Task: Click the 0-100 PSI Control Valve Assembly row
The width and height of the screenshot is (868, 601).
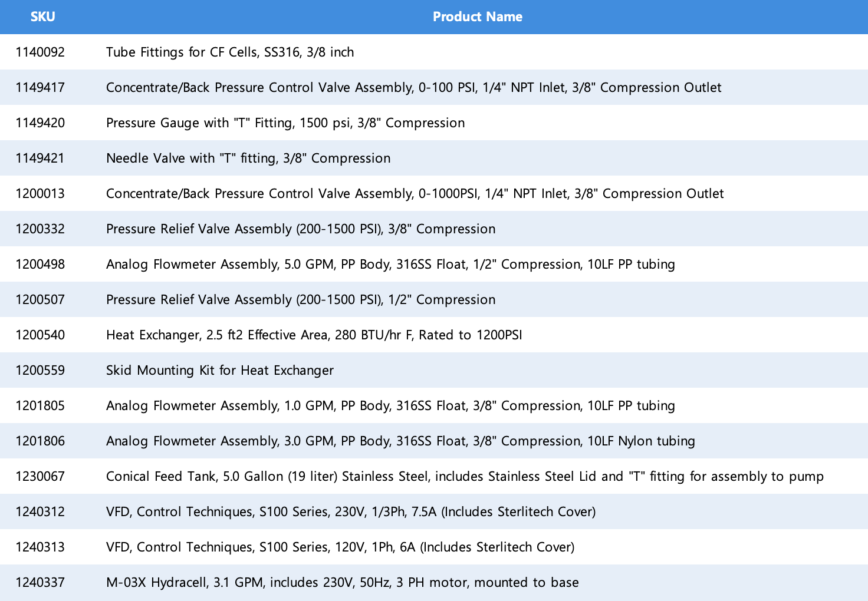Action: click(x=413, y=87)
